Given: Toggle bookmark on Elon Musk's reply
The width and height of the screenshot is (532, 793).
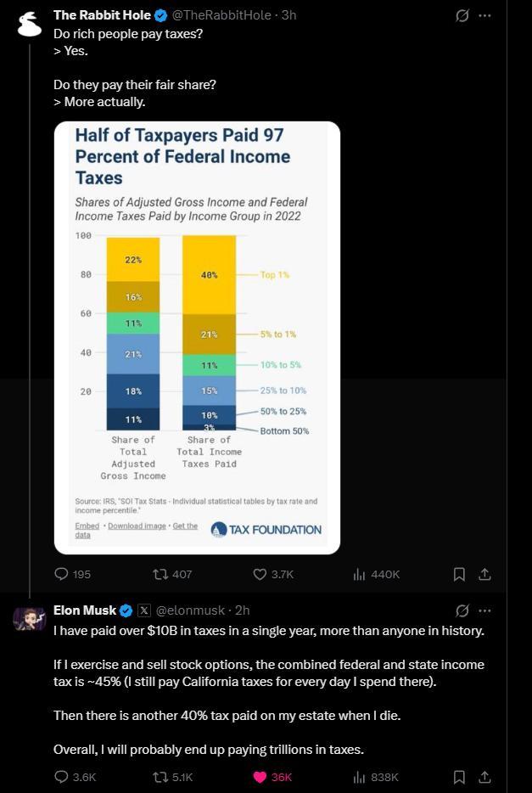Looking at the screenshot, I should pyautogui.click(x=459, y=776).
